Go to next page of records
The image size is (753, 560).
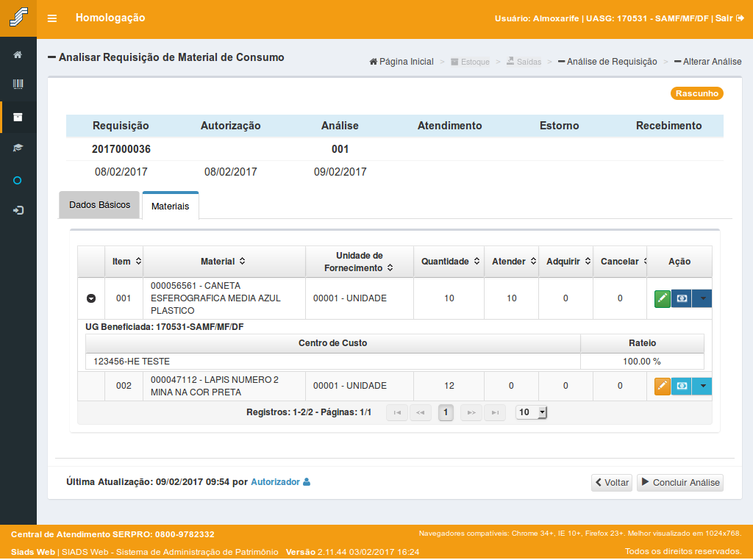point(471,412)
